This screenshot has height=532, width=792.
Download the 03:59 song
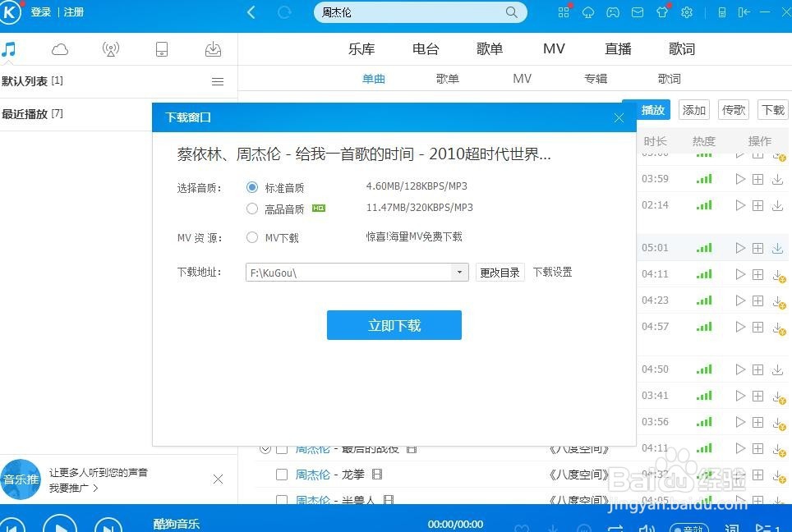(777, 179)
